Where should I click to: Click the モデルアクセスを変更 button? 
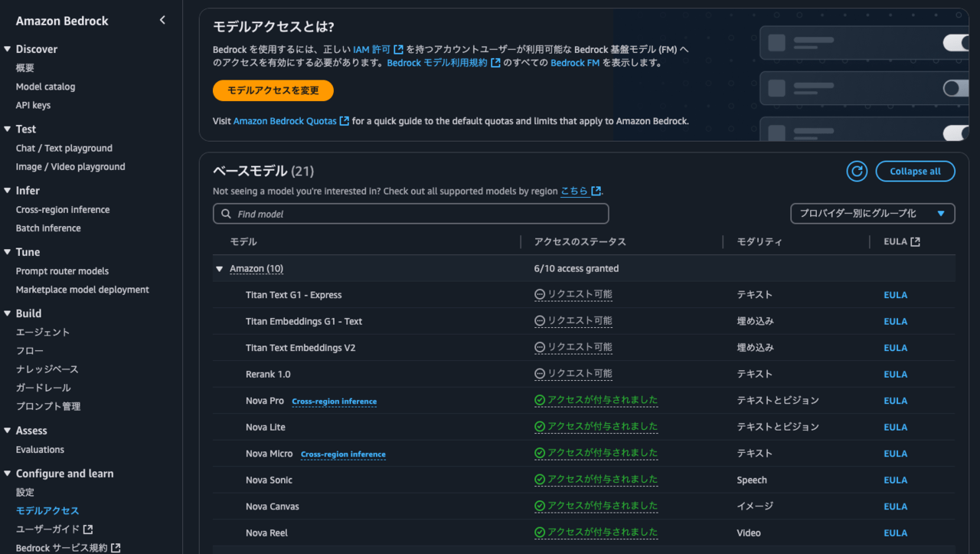pyautogui.click(x=273, y=90)
